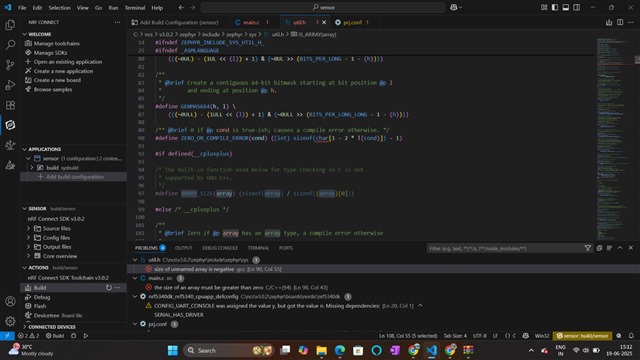Switch to the TERMINAL panel tab
The width and height of the screenshot is (640, 360).
[258, 248]
